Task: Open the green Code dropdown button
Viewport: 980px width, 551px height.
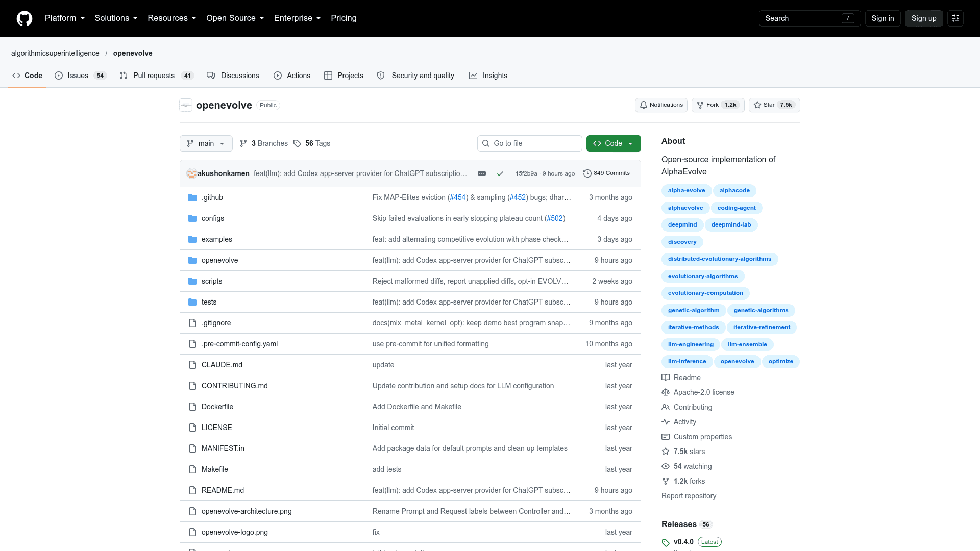Action: (614, 143)
